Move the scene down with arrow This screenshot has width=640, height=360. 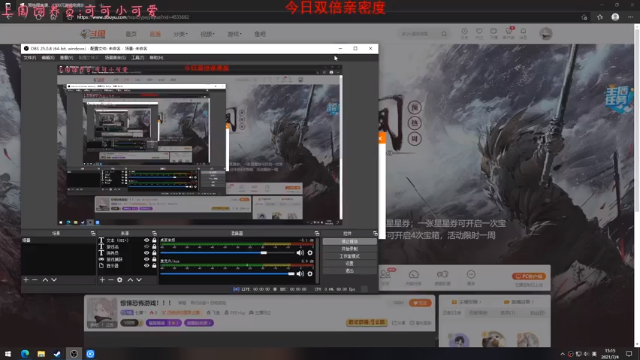coord(54,280)
